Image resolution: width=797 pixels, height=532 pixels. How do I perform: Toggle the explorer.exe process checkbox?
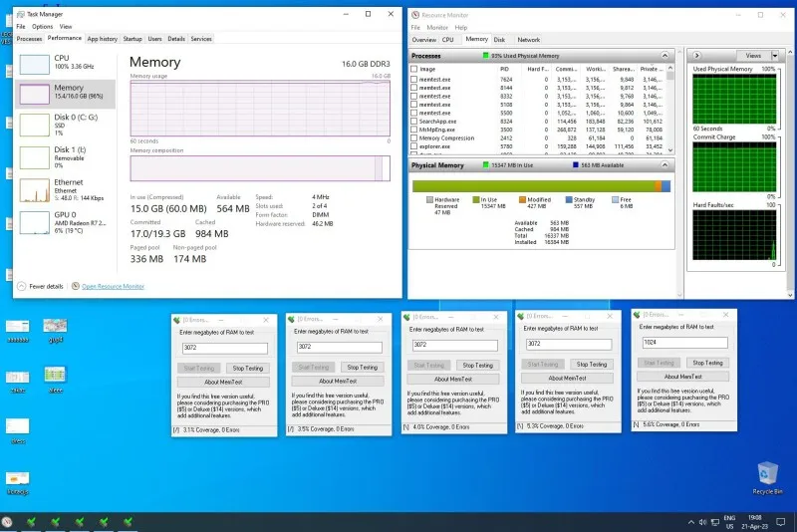coord(413,146)
